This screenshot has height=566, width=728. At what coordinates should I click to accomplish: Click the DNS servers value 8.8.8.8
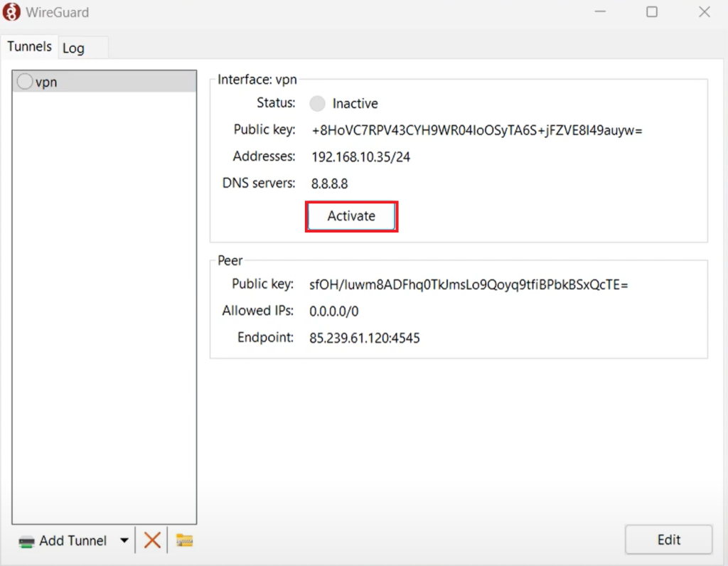tap(328, 183)
